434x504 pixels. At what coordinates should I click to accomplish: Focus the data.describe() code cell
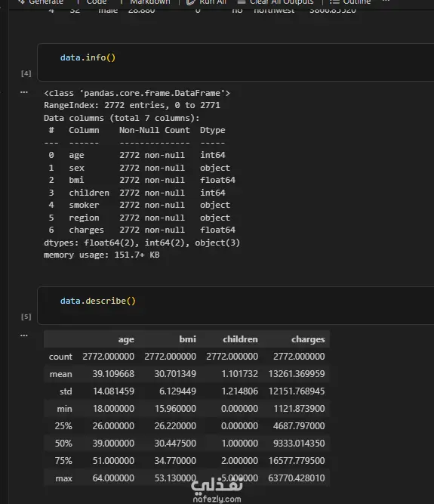coord(235,306)
